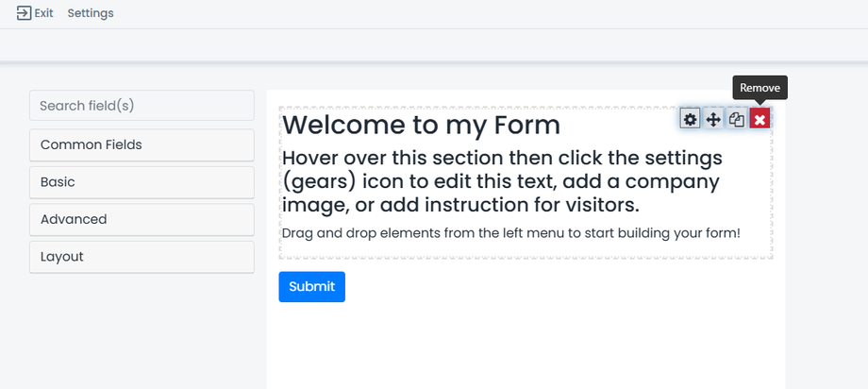This screenshot has width=868, height=389.
Task: Focus the Search field(s) input box
Action: pos(142,106)
